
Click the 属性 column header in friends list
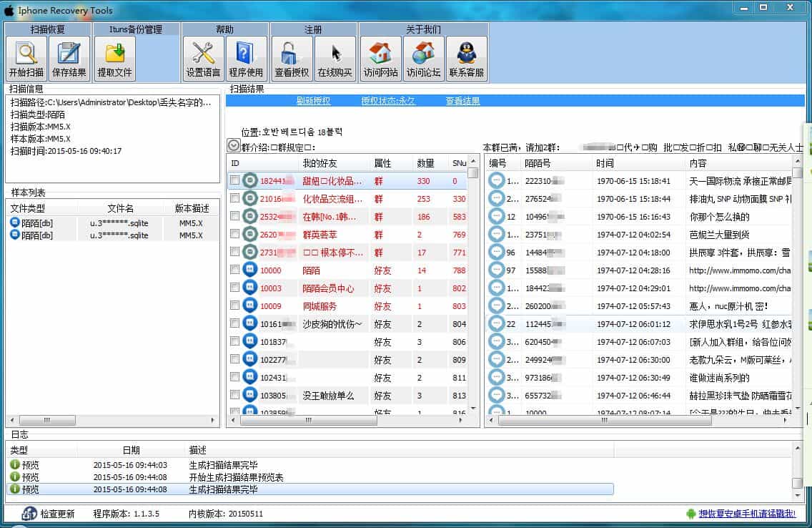[391, 163]
